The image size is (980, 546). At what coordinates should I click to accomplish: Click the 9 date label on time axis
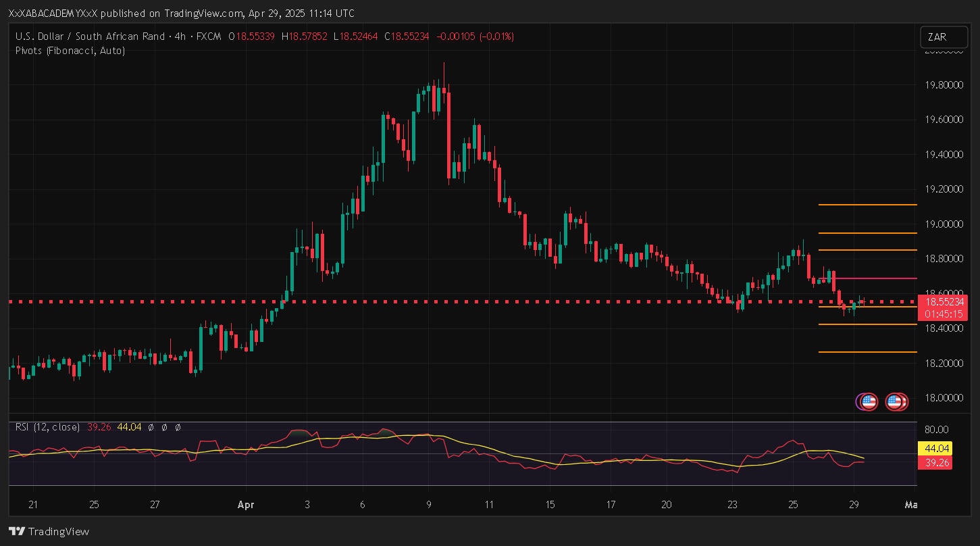point(428,505)
